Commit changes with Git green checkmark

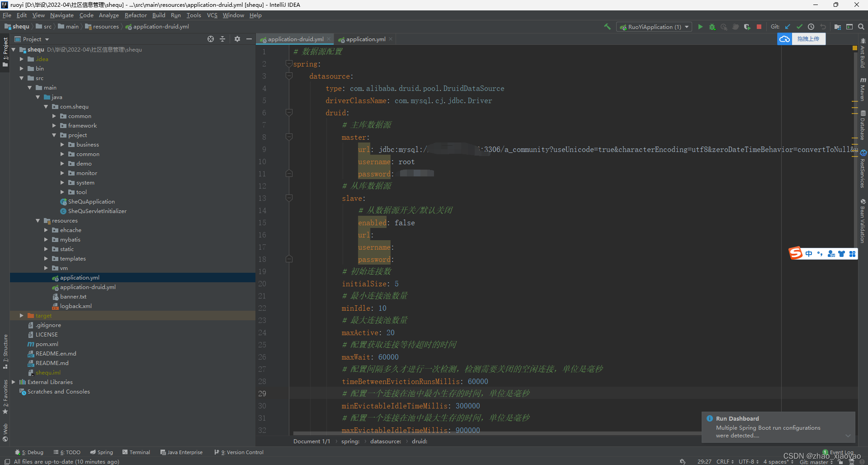[x=799, y=27]
